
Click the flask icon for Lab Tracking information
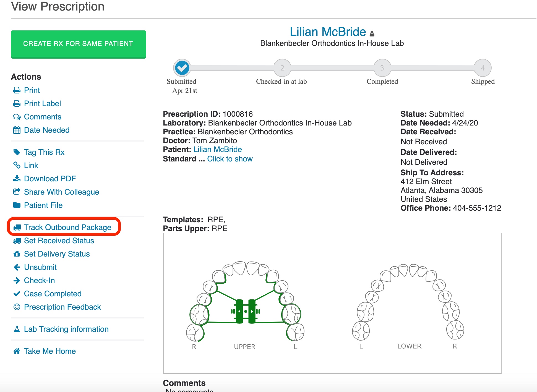(x=17, y=329)
